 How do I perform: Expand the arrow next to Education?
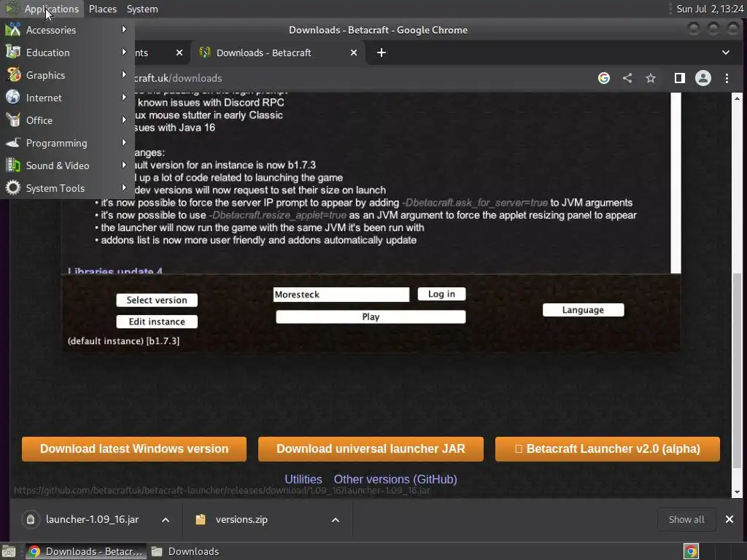[124, 52]
